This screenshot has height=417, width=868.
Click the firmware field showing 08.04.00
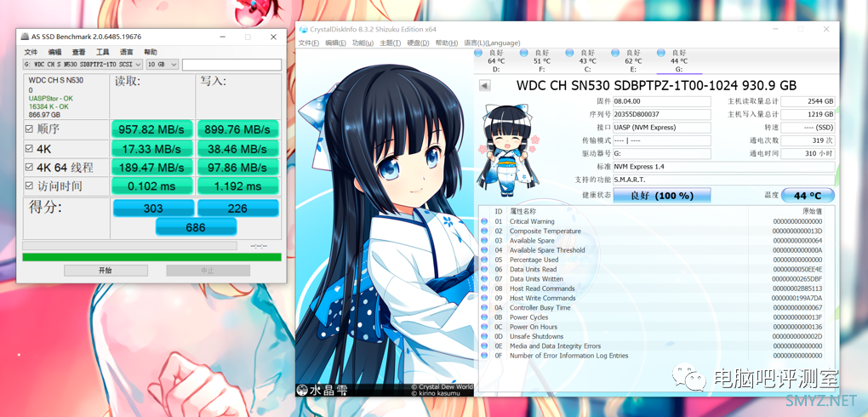pyautogui.click(x=662, y=101)
